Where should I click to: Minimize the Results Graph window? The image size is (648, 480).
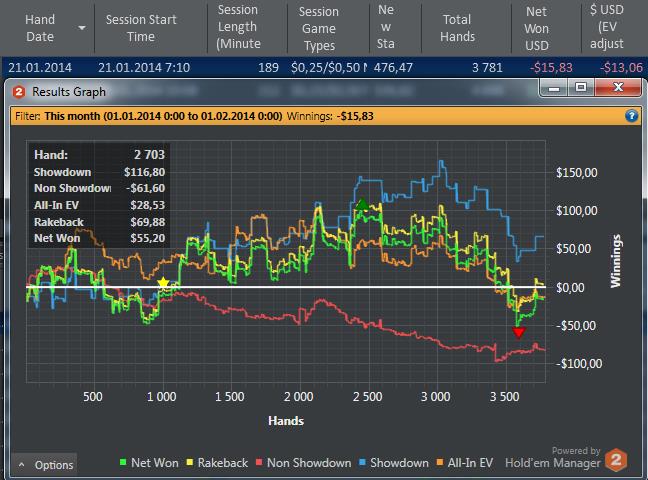(x=554, y=88)
